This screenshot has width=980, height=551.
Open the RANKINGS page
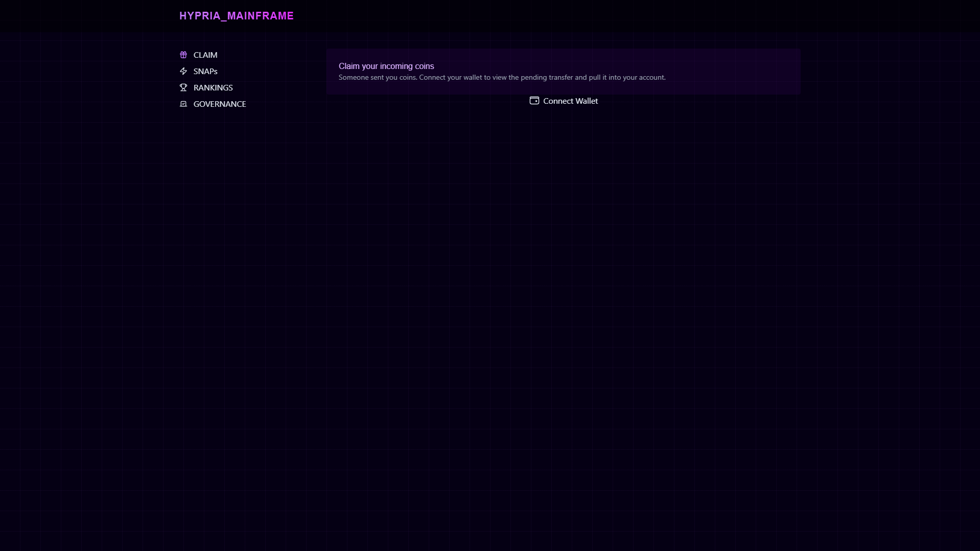pyautogui.click(x=213, y=87)
